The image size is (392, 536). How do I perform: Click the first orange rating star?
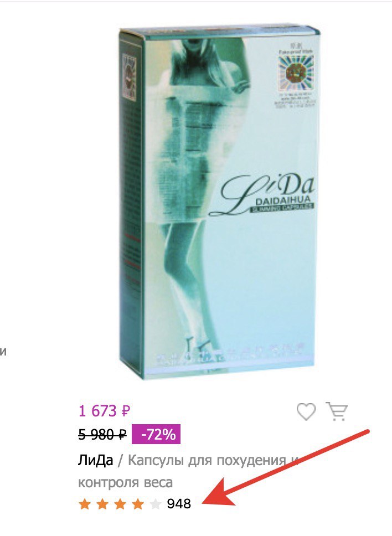84,504
